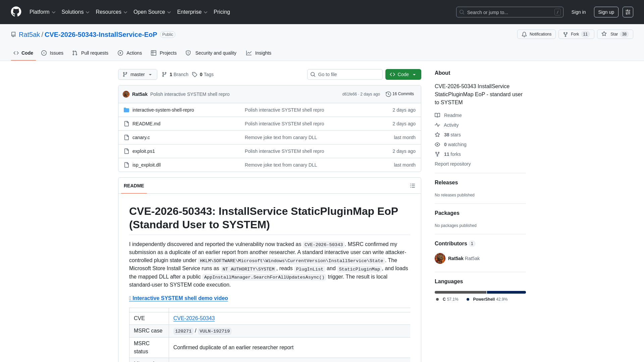Open CVE-2026-50343-InstallService-EoP repository link
The height and width of the screenshot is (362, 644).
pos(101,35)
